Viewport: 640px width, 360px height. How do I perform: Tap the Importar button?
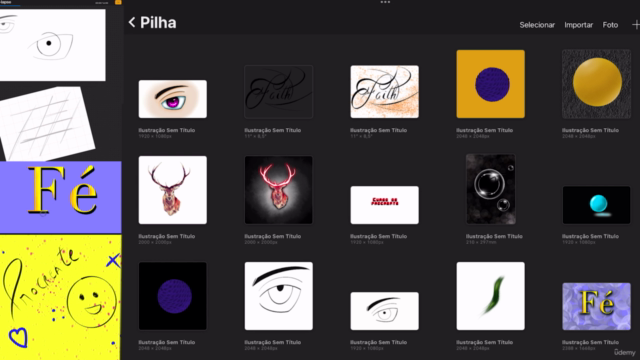point(578,25)
